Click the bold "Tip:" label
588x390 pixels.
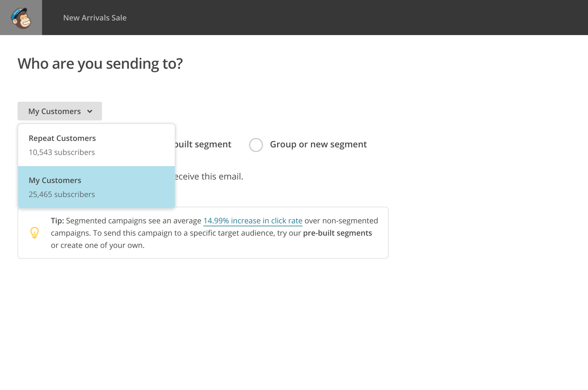pos(57,221)
